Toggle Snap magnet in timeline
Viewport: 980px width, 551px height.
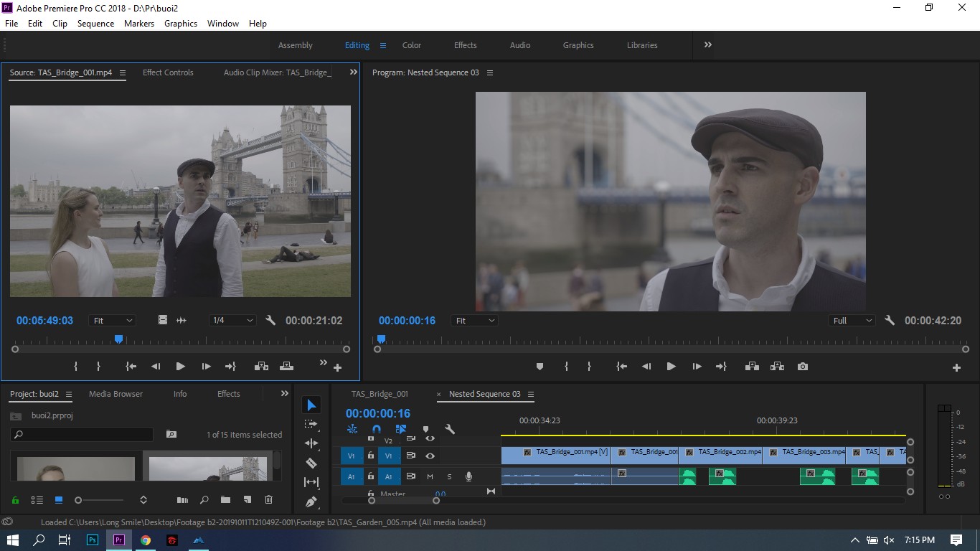coord(376,429)
